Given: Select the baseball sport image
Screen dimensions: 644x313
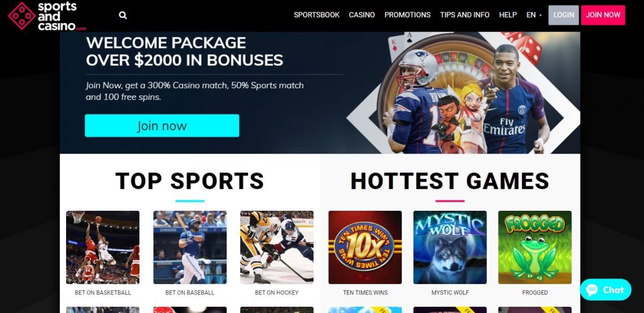Looking at the screenshot, I should (x=190, y=247).
